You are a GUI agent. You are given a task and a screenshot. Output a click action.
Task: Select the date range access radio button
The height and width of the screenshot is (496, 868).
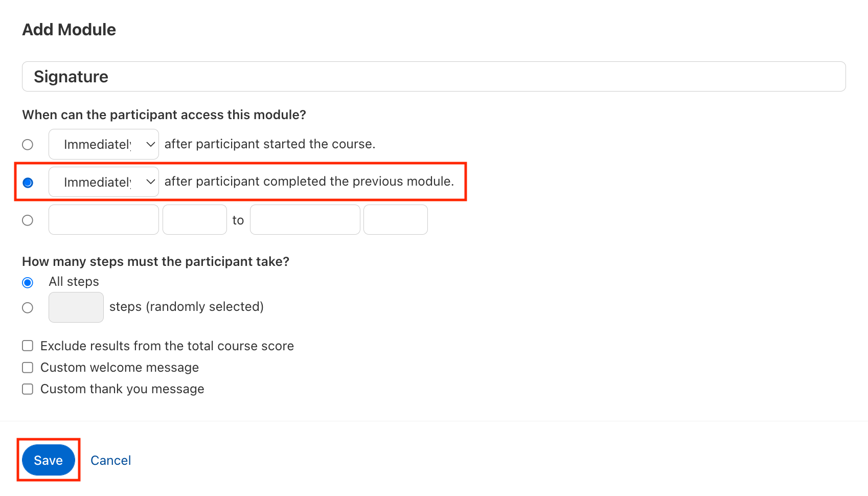(x=28, y=220)
